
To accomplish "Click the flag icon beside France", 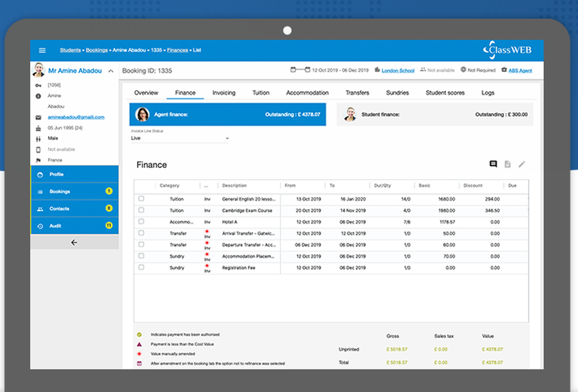I will pos(38,160).
